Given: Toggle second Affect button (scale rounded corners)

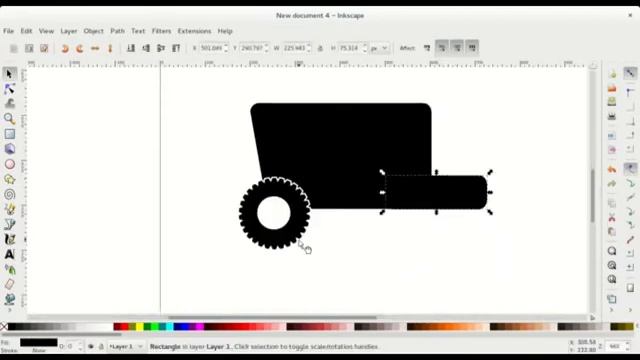Looking at the screenshot, I should point(442,48).
